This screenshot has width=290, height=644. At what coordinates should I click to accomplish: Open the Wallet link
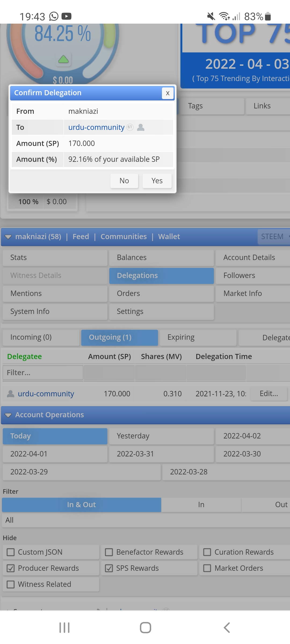[169, 236]
